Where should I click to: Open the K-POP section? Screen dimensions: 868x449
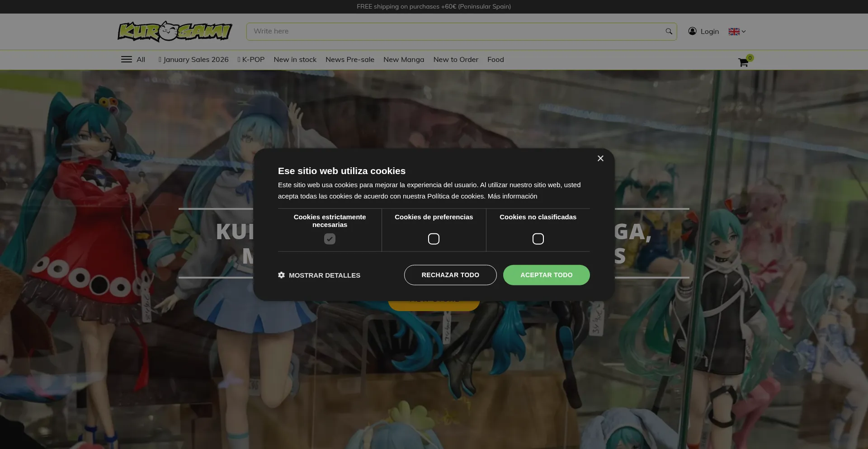(251, 59)
